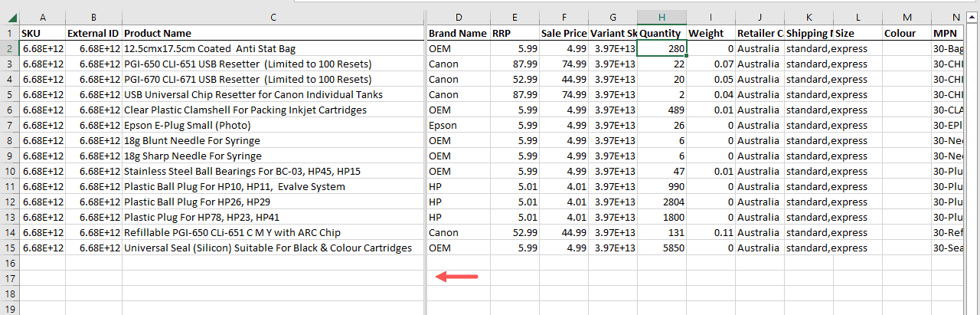Select the Quantity cell containing 280

(x=661, y=48)
